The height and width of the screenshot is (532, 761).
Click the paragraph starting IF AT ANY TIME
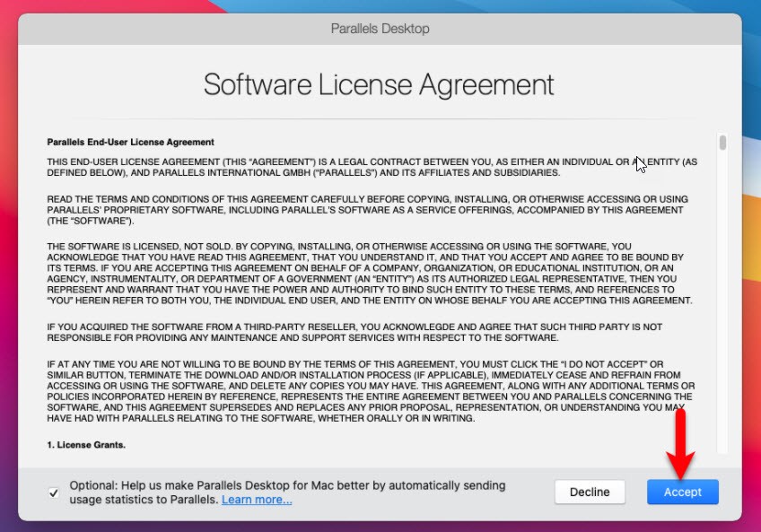click(x=371, y=391)
